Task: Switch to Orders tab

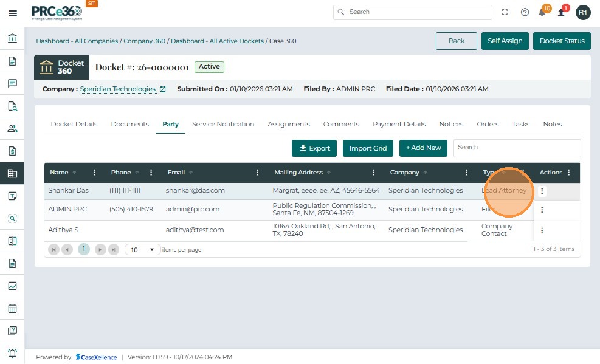Action: [x=488, y=124]
